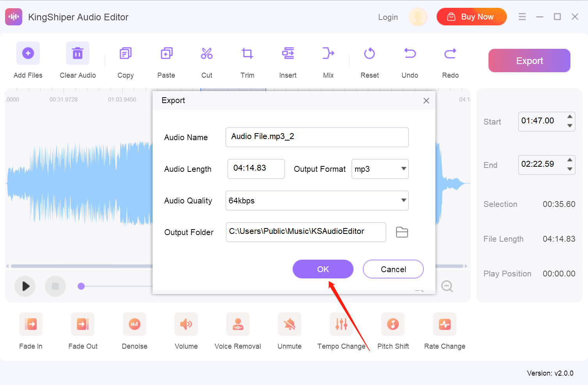Image resolution: width=588 pixels, height=385 pixels.
Task: Click the Reset icon
Action: click(x=369, y=53)
